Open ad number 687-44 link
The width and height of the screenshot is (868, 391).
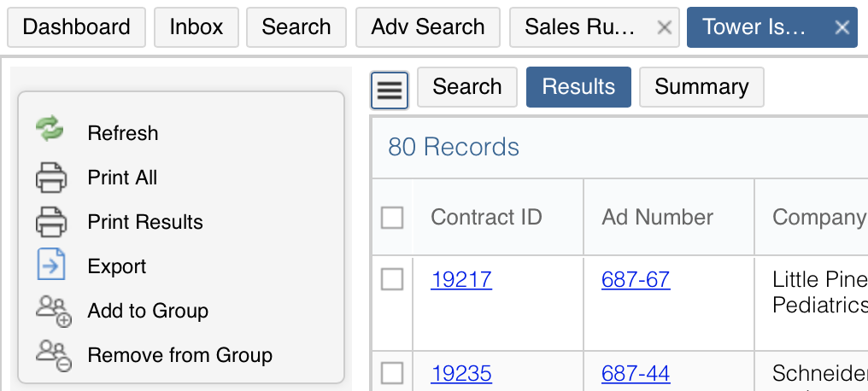pos(636,374)
